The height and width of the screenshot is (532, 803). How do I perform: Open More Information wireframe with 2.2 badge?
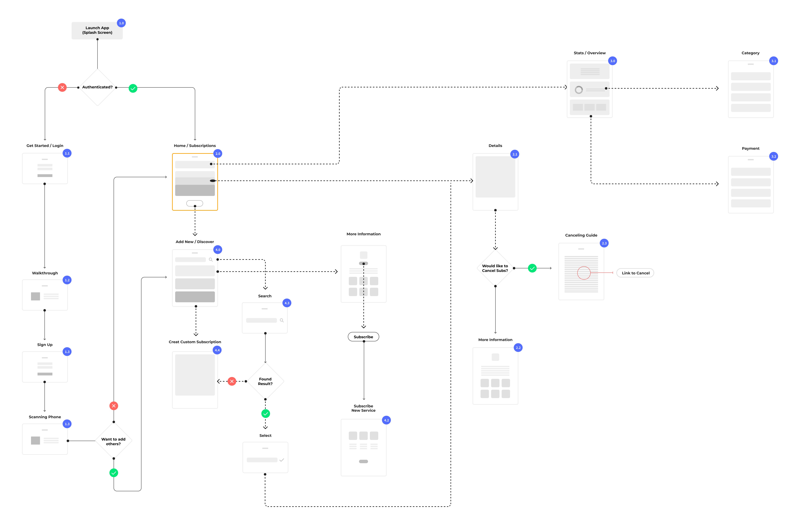(x=495, y=376)
